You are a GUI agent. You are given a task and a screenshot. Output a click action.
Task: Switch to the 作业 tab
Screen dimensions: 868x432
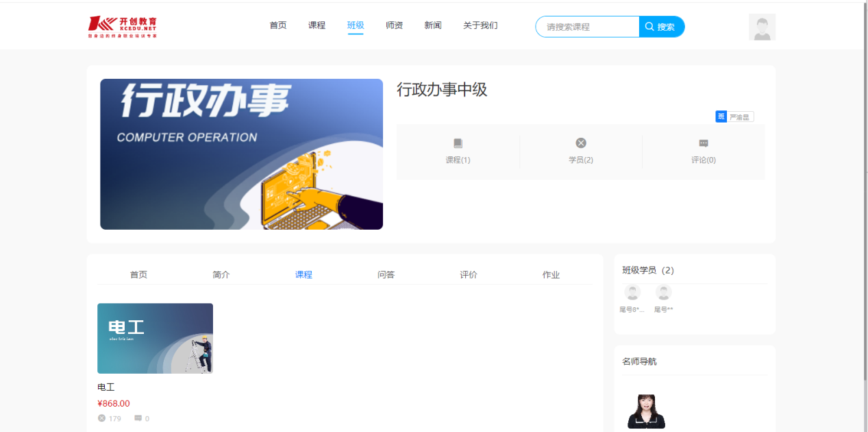point(551,275)
